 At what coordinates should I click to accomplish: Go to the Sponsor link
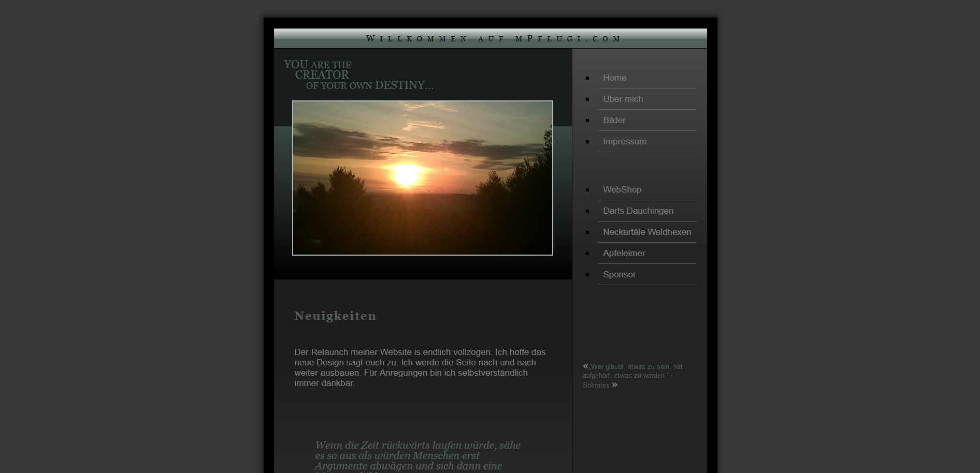click(x=619, y=274)
